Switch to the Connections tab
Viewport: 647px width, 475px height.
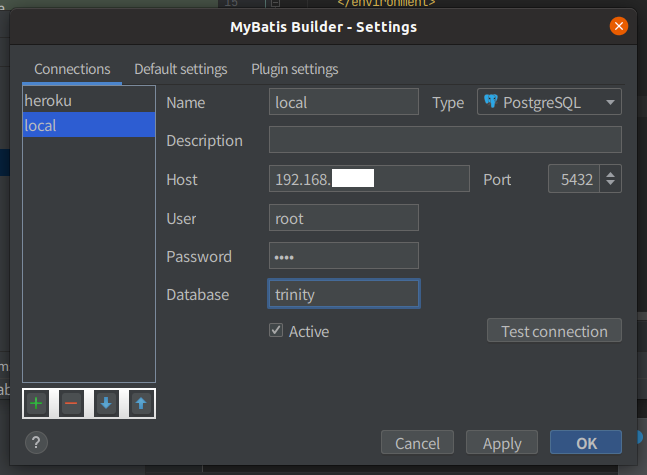[x=72, y=69]
